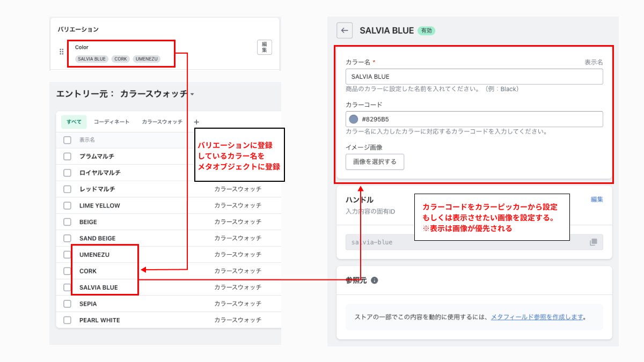Image resolution: width=644 pixels, height=362 pixels.
Task: Open the SAND BEIGE entry row
Action: 169,238
